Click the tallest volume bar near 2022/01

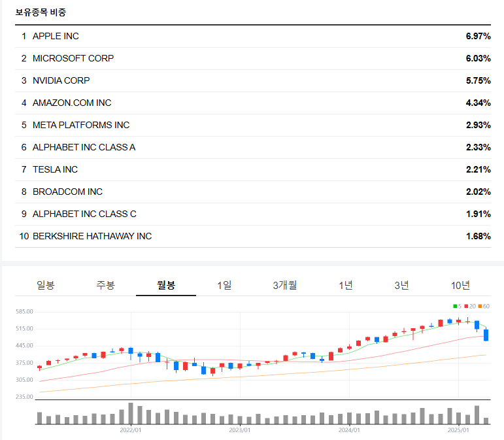coord(131,413)
